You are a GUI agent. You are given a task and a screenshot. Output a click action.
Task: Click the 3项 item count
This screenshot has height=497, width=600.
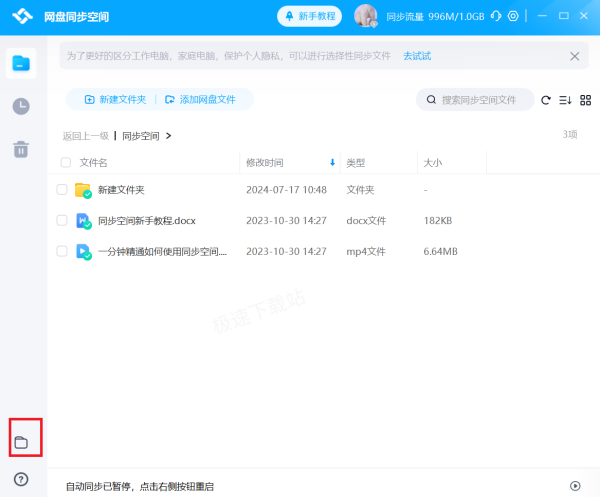[570, 134]
